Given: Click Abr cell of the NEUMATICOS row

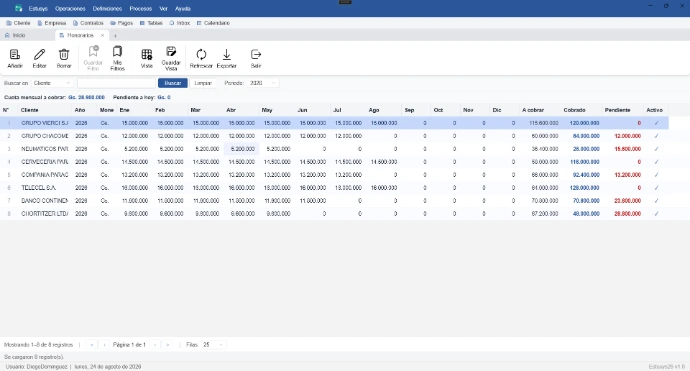Looking at the screenshot, I should pyautogui.click(x=242, y=149).
